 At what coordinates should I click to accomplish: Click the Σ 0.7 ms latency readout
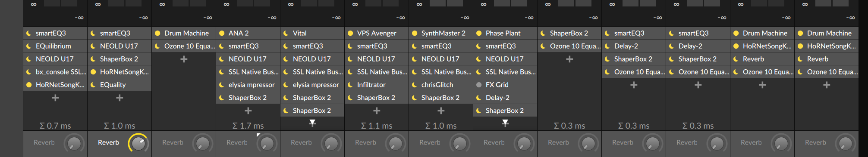click(x=55, y=126)
